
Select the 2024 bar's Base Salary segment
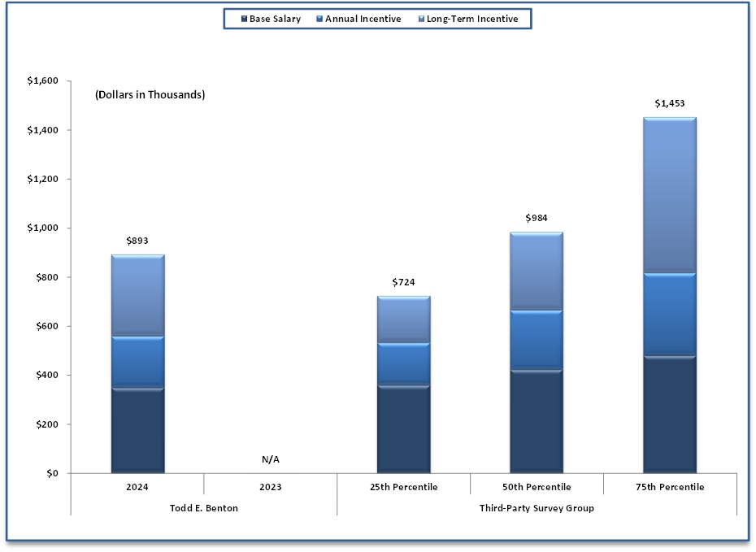[x=137, y=431]
